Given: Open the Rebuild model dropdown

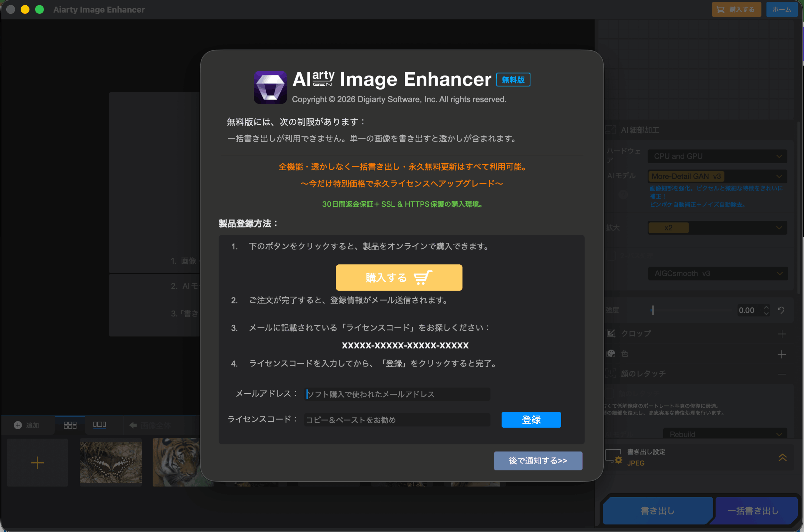Looking at the screenshot, I should [725, 434].
